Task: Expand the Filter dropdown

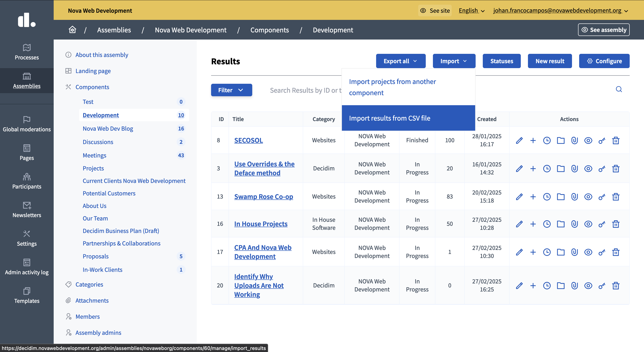Action: pyautogui.click(x=231, y=90)
